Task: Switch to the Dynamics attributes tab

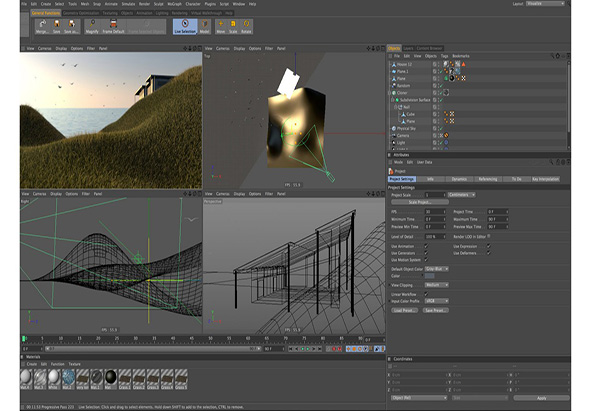Action: (459, 179)
